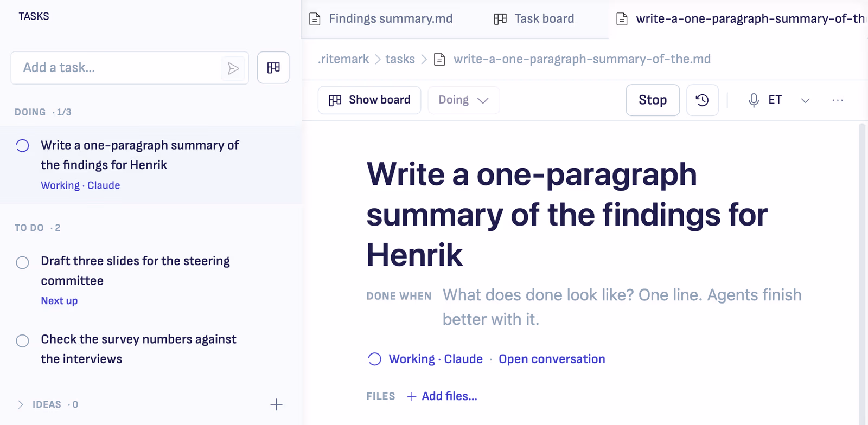Image resolution: width=868 pixels, height=425 pixels.
Task: Click the task title heading in the editor
Action: coord(567,215)
